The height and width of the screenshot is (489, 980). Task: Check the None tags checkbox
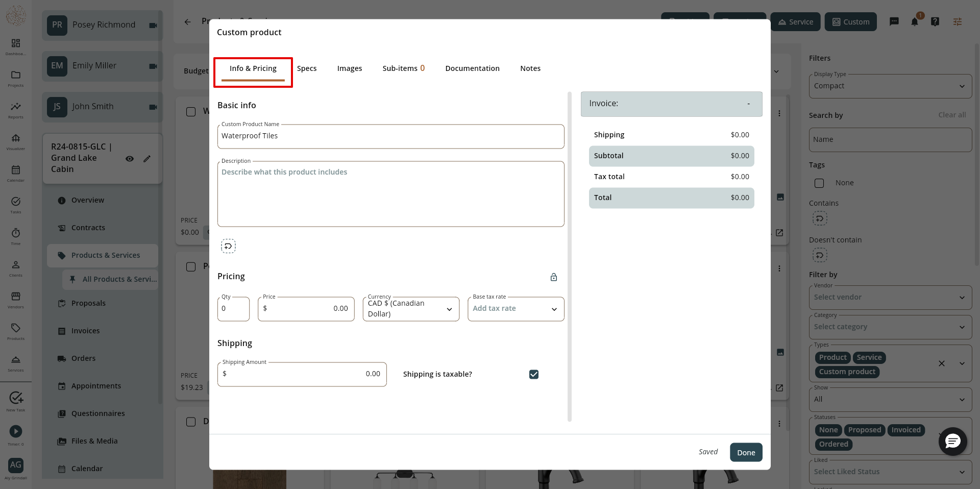pyautogui.click(x=819, y=183)
